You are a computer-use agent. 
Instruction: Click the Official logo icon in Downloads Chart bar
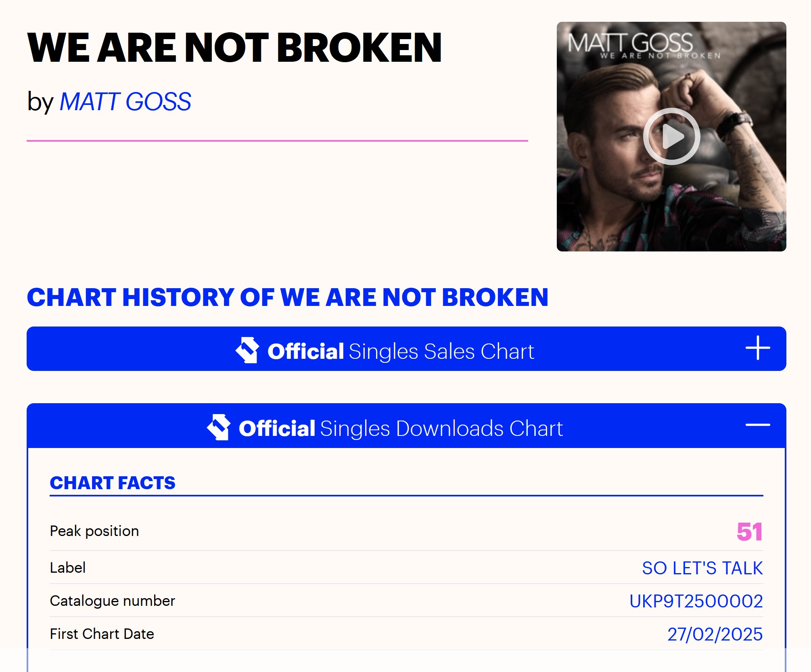[219, 427]
